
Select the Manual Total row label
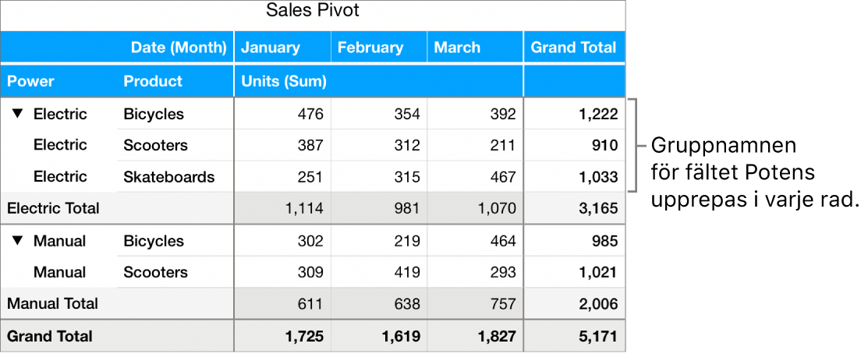(52, 303)
